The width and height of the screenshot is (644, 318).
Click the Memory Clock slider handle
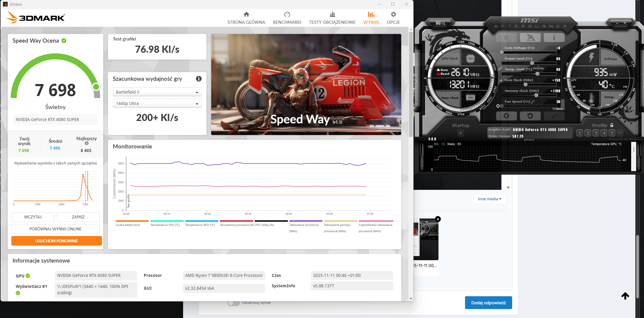click(536, 95)
